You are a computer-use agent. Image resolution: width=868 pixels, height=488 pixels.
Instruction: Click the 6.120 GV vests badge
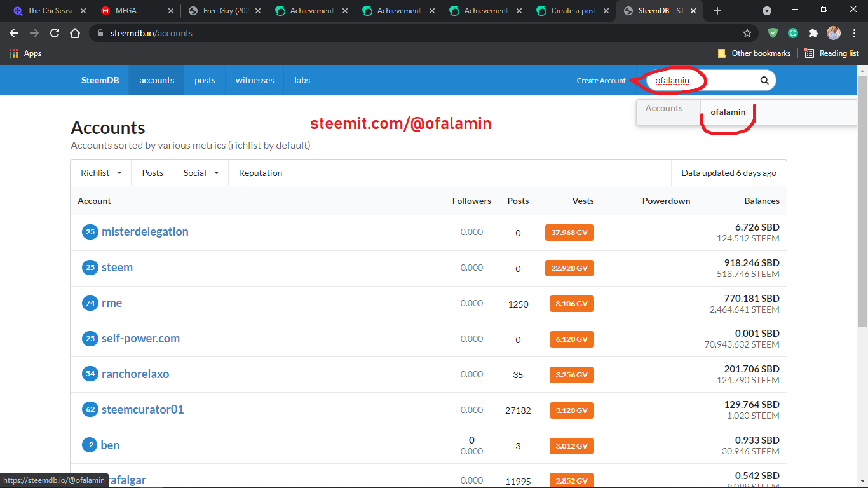pos(572,339)
